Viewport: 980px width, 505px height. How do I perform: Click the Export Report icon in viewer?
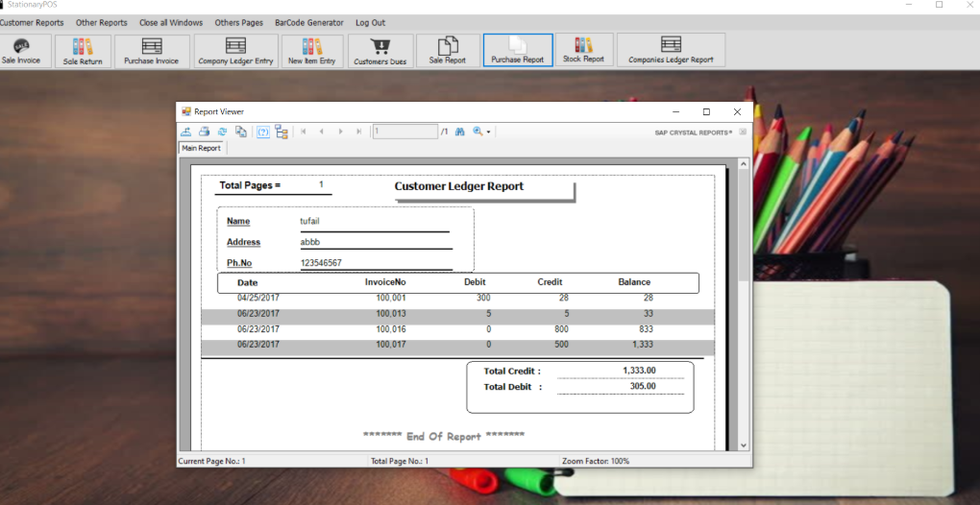point(186,132)
